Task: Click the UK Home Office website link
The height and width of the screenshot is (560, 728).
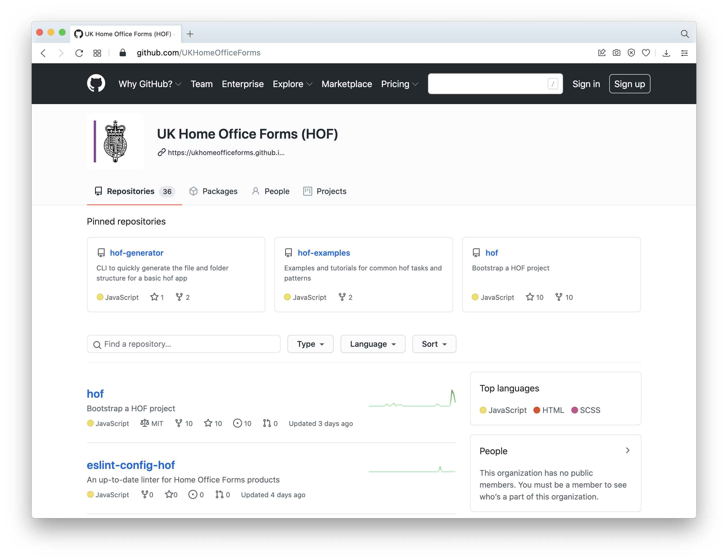Action: 225,152
